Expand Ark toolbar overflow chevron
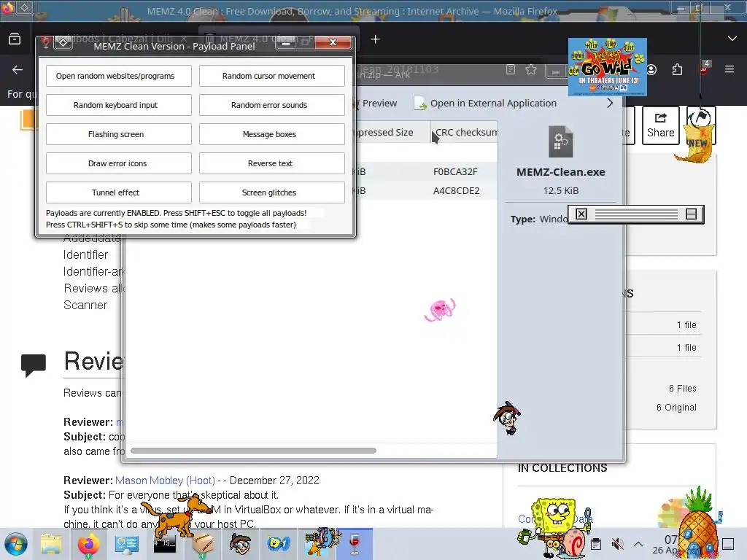 (x=610, y=103)
